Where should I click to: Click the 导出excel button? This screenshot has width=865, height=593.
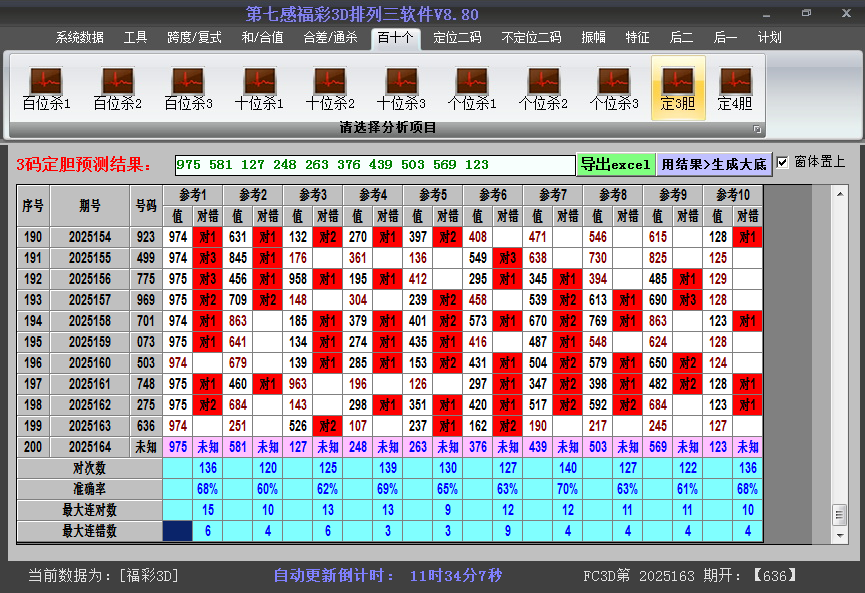tap(616, 164)
